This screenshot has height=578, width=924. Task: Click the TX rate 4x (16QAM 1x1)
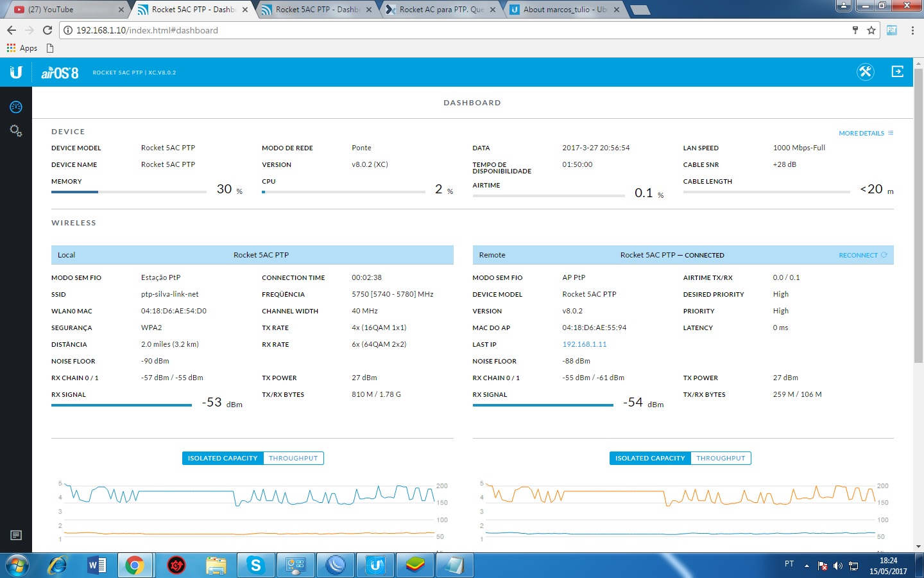[379, 328]
